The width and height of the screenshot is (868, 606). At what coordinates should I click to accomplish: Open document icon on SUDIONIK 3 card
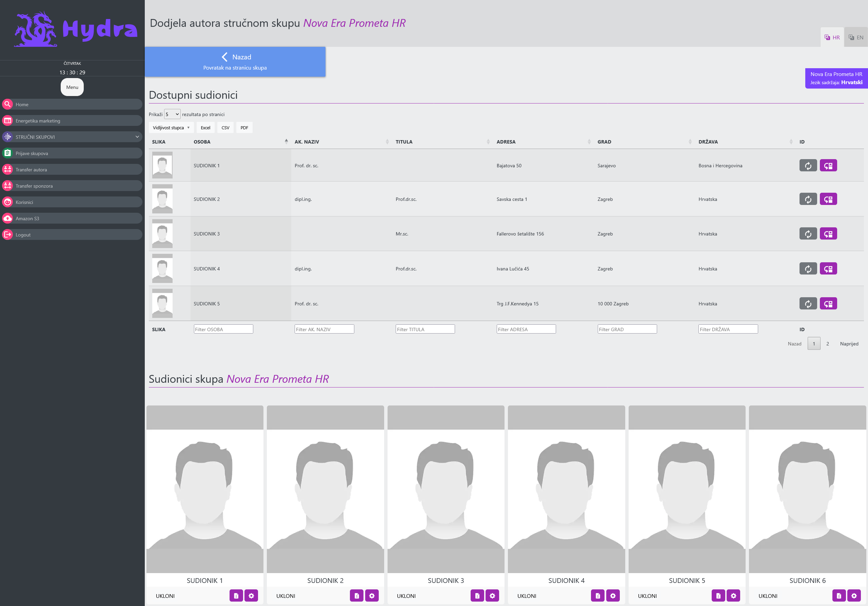pos(477,596)
